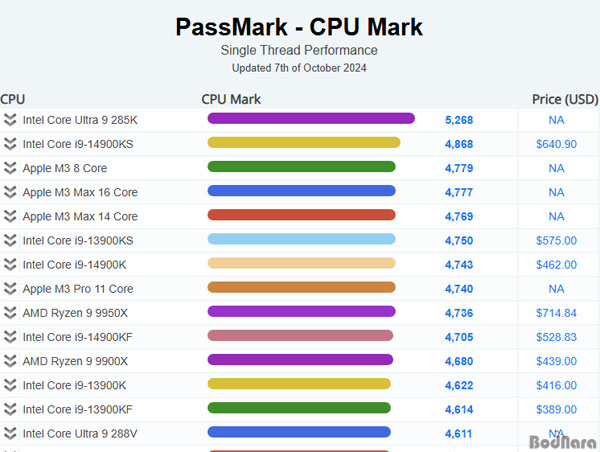Open the Intel Core i9-14900KS link
This screenshot has width=600, height=452.
pyautogui.click(x=78, y=144)
